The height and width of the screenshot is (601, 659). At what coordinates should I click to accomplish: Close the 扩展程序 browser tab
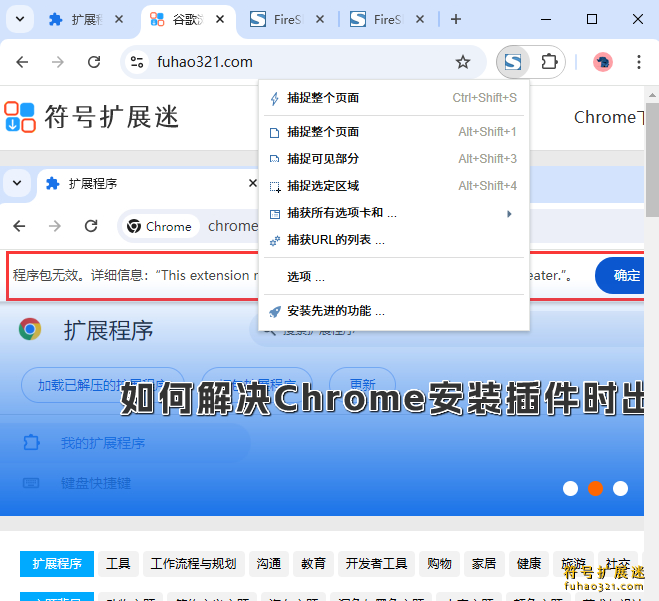(x=119, y=19)
